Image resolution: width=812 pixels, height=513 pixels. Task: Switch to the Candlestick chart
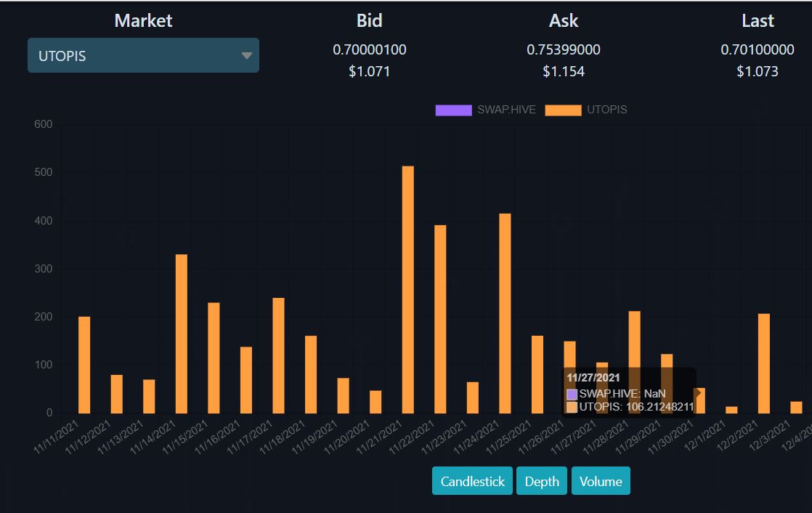(x=472, y=481)
